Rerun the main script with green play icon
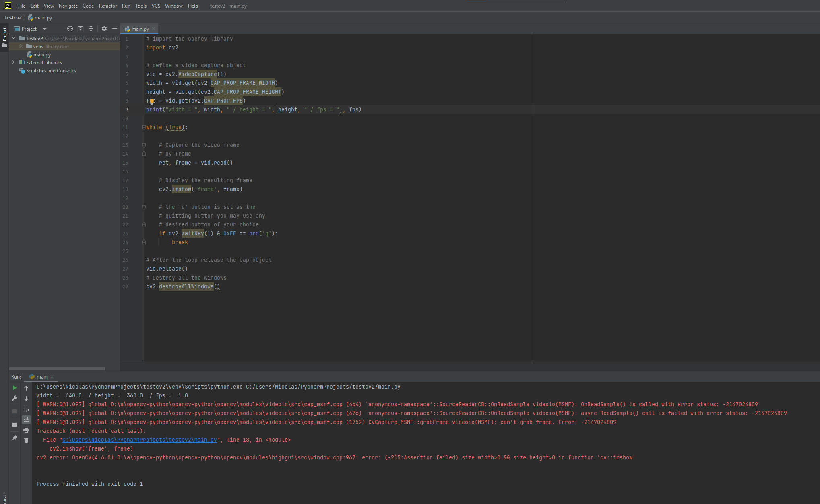Image resolution: width=820 pixels, height=504 pixels. tap(14, 388)
